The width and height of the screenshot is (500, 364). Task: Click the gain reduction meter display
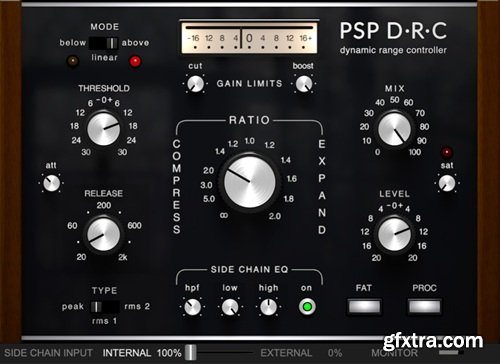tap(249, 37)
